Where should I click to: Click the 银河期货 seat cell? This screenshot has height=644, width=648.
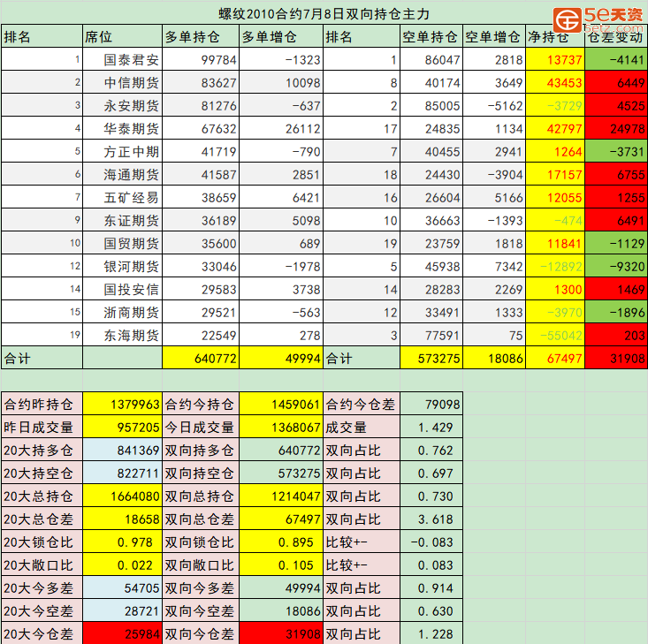tap(122, 267)
